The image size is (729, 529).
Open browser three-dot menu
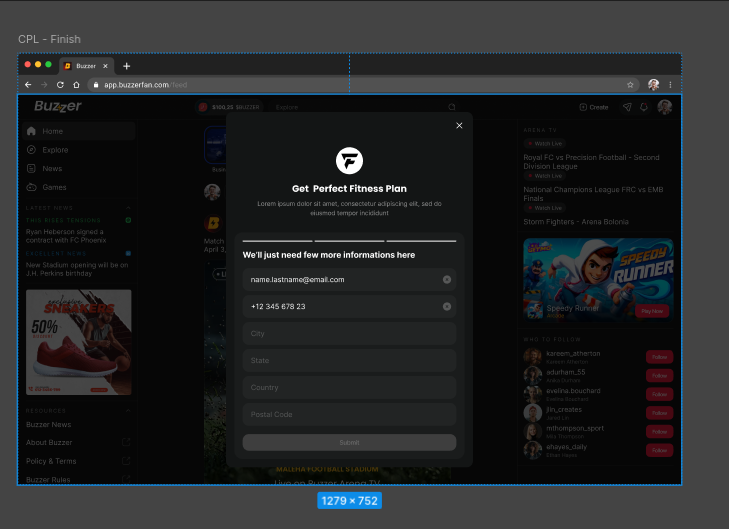click(670, 85)
